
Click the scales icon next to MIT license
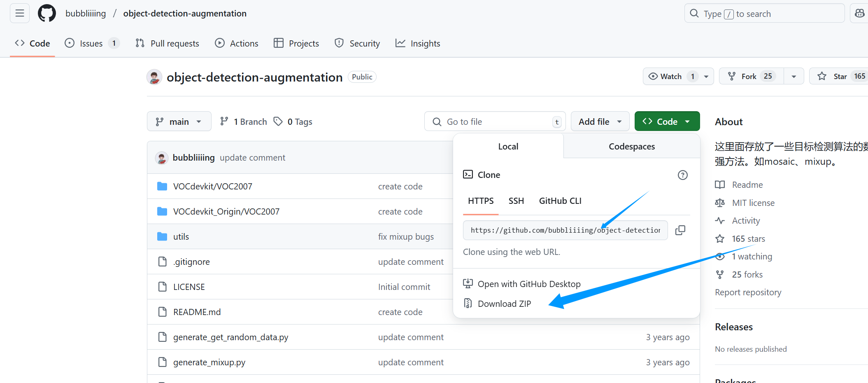[x=720, y=203]
